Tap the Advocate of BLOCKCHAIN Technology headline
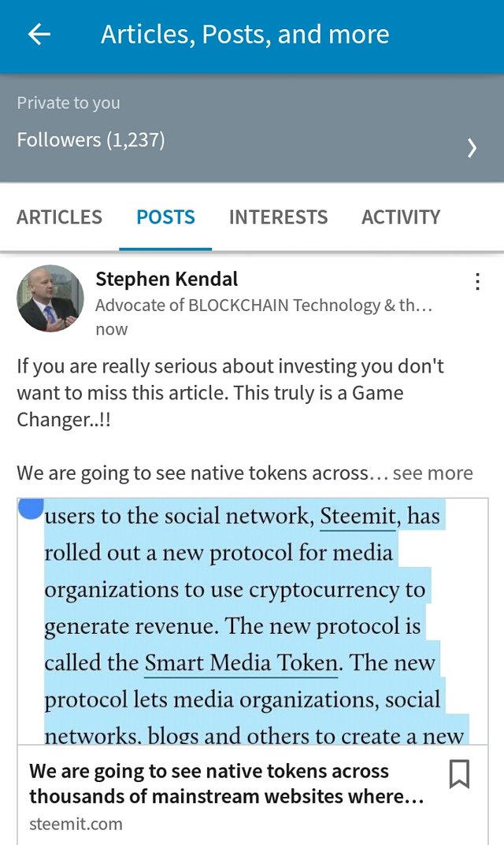The height and width of the screenshot is (845, 504). click(x=264, y=306)
